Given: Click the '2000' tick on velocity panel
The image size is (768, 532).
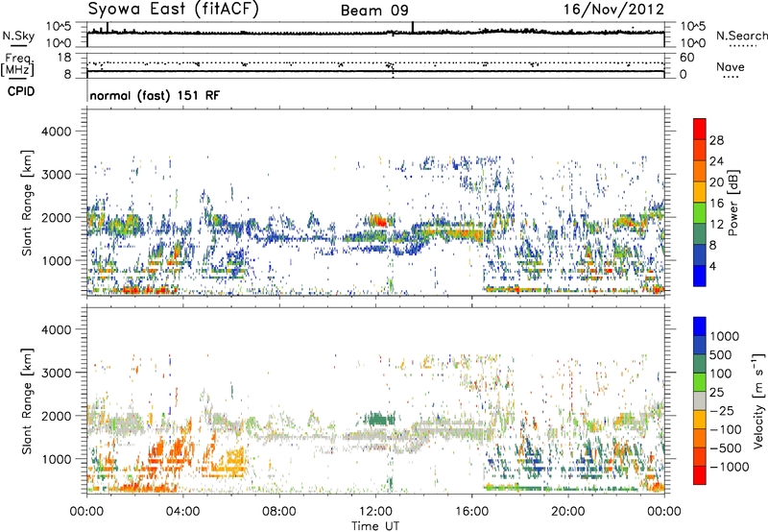Looking at the screenshot, I should [56, 416].
